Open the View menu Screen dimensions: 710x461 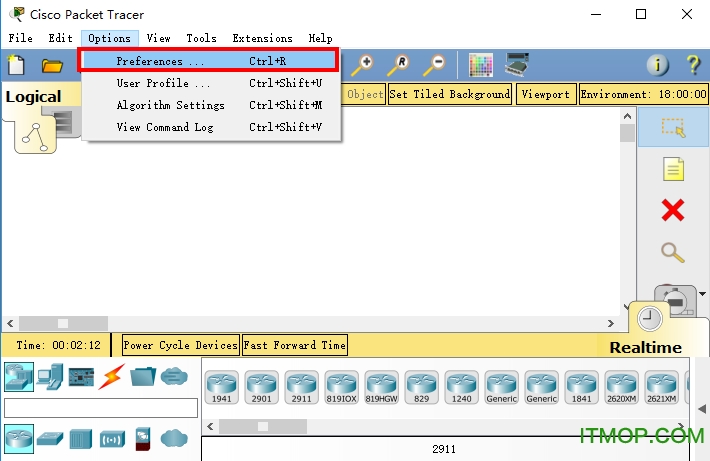click(158, 38)
